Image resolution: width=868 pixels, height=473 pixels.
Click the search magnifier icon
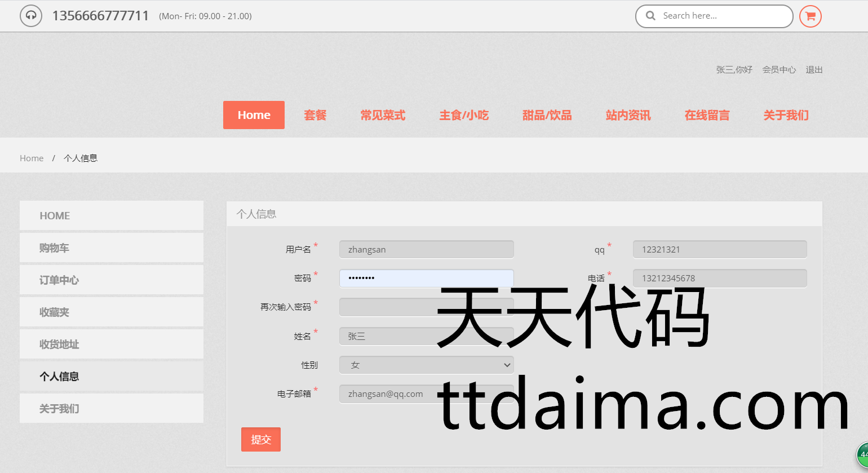[x=650, y=16]
